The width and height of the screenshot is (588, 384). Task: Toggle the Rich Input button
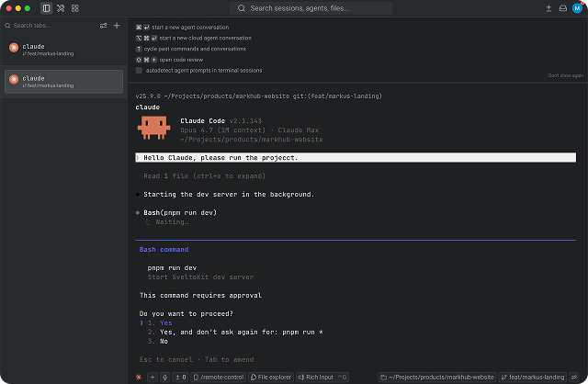[x=322, y=377]
